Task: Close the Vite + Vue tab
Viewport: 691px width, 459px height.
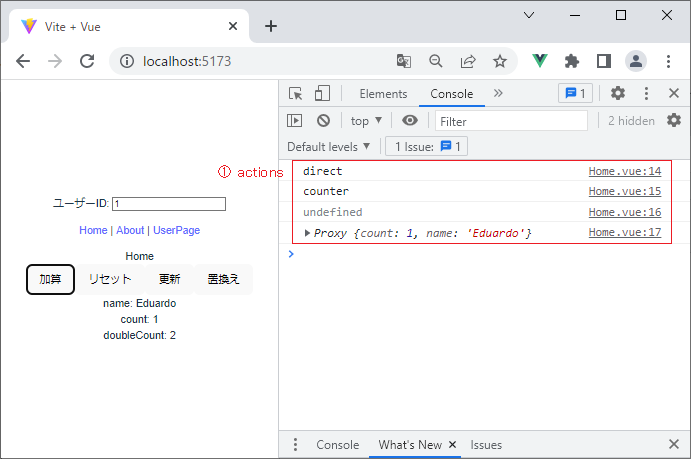Action: click(233, 26)
